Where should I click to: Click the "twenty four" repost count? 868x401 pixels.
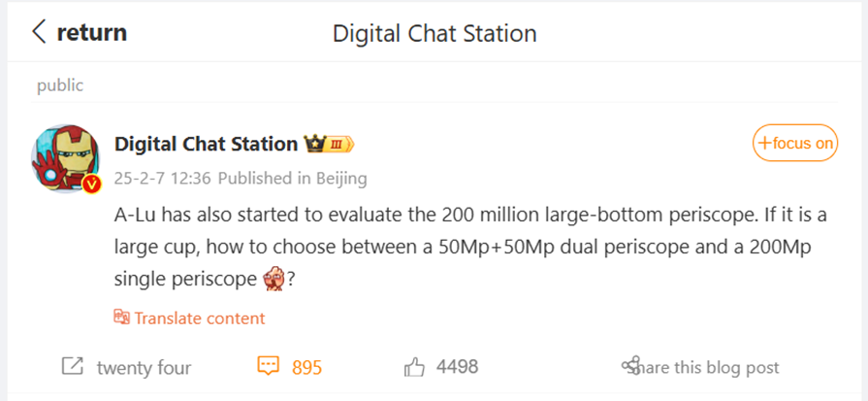144,368
